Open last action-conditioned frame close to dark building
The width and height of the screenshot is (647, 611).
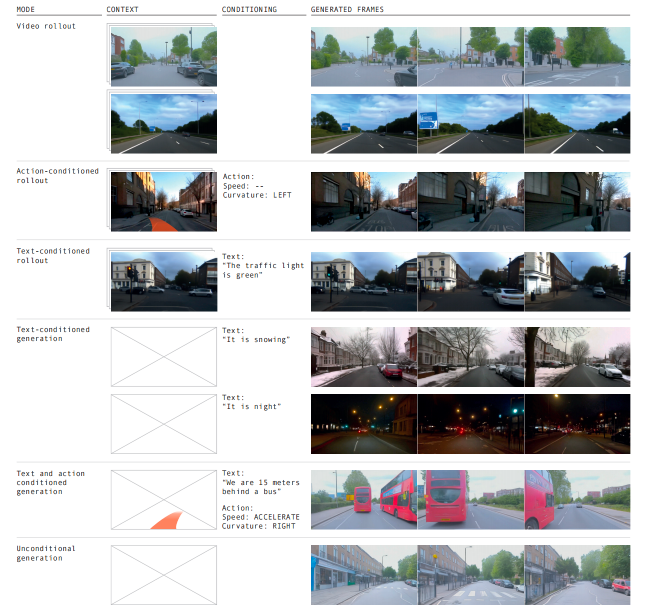[577, 202]
